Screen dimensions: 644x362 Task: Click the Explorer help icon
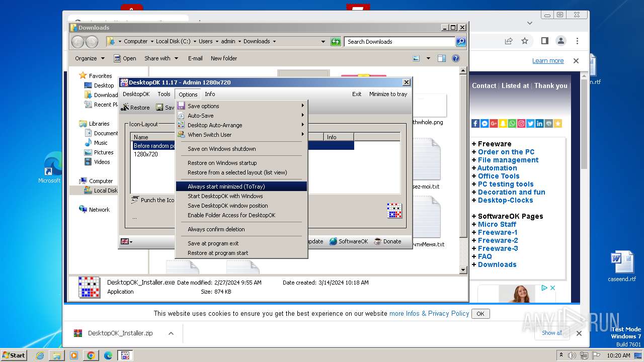(x=456, y=58)
